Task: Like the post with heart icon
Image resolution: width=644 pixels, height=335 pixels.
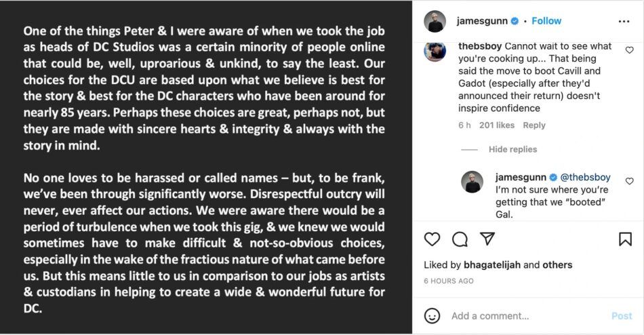Action: click(x=432, y=239)
